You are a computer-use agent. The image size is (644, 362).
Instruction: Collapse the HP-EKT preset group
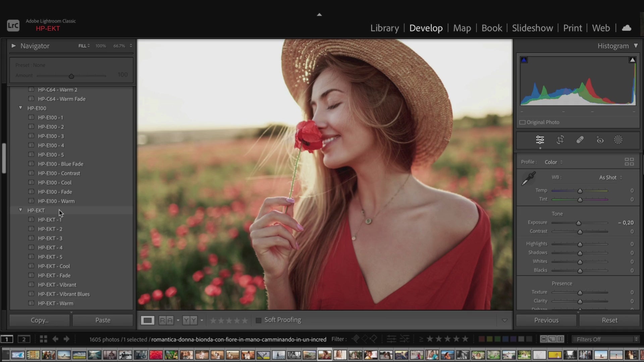tap(20, 210)
